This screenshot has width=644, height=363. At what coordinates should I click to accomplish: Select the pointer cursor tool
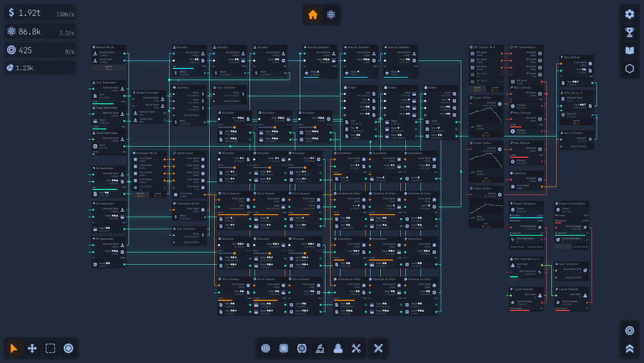pyautogui.click(x=14, y=348)
